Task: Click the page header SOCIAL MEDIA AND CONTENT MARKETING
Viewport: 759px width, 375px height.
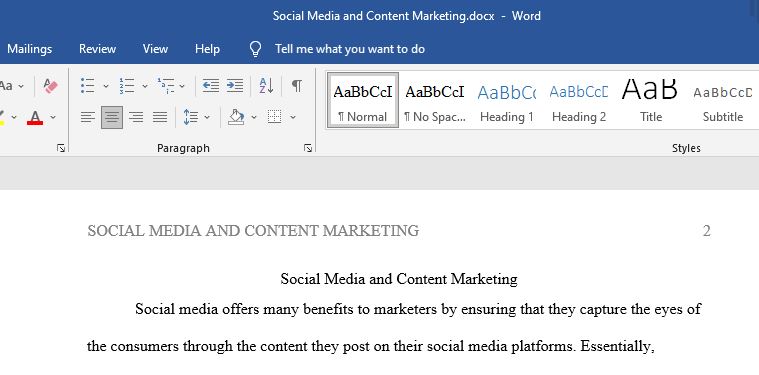Action: [253, 231]
